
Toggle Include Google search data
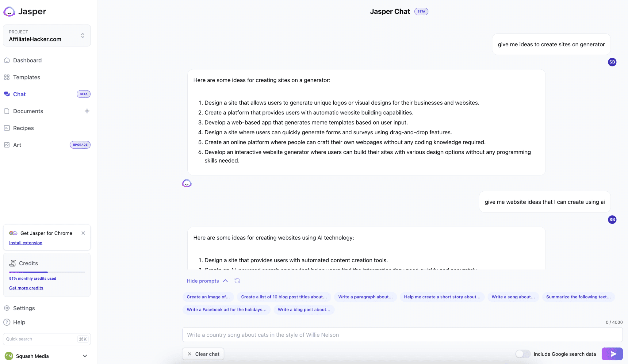(x=523, y=354)
